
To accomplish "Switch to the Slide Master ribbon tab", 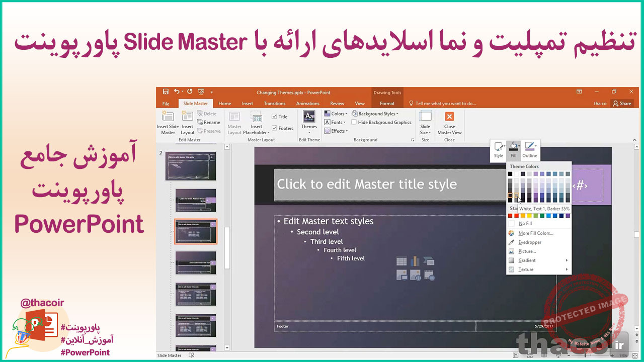I will 195,103.
